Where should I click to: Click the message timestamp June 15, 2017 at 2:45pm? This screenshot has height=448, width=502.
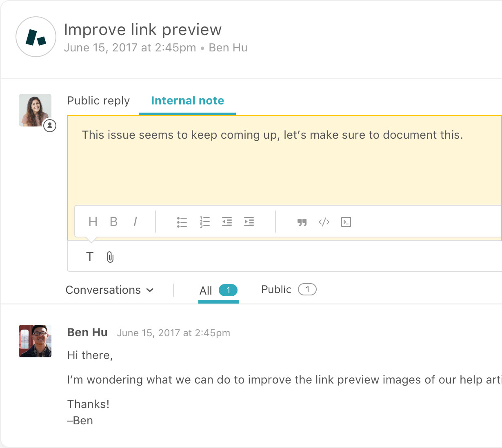pos(173,333)
